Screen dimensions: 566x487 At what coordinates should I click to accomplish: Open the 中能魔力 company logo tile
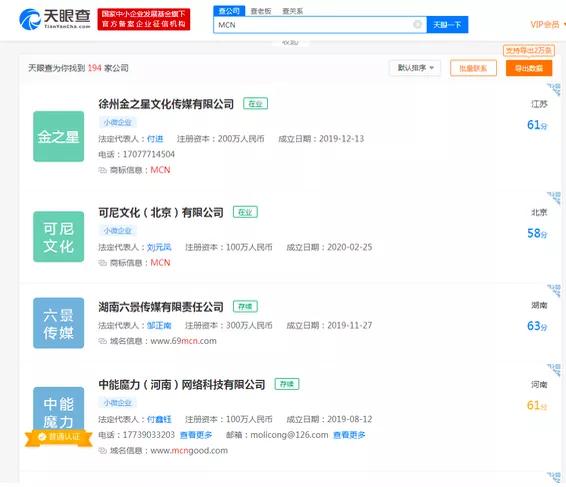tap(58, 413)
